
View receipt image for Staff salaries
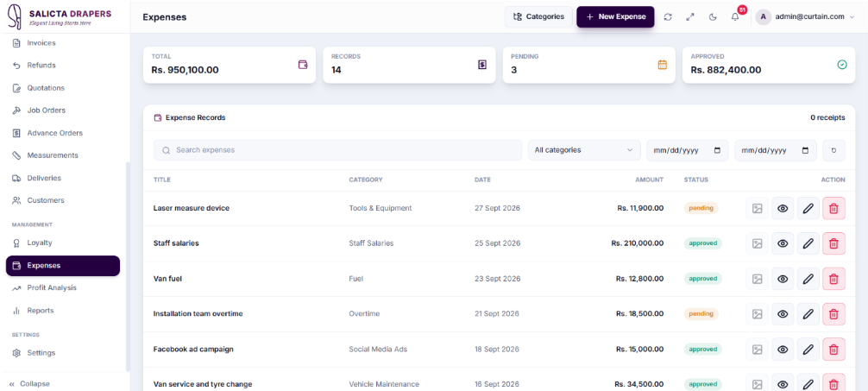[758, 243]
